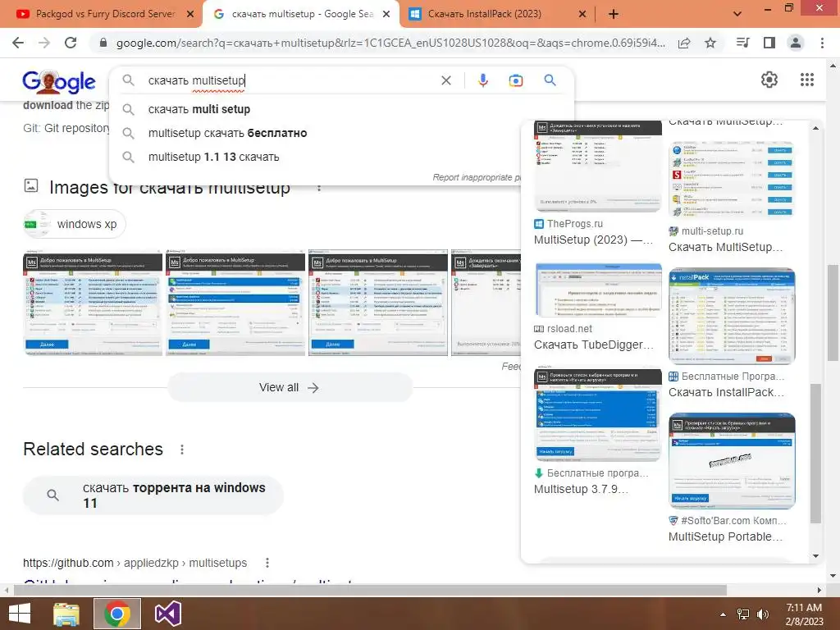Open the media control icon in toolbar
The image size is (840, 630).
coord(743,43)
